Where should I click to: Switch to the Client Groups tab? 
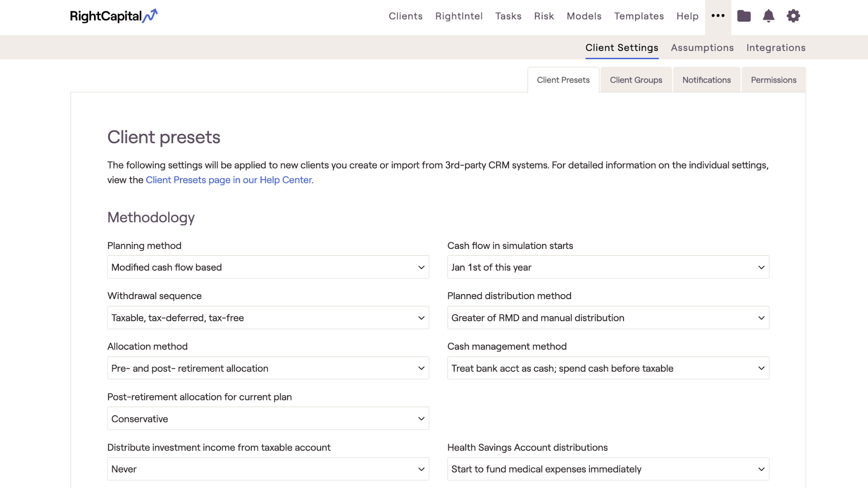pos(636,80)
